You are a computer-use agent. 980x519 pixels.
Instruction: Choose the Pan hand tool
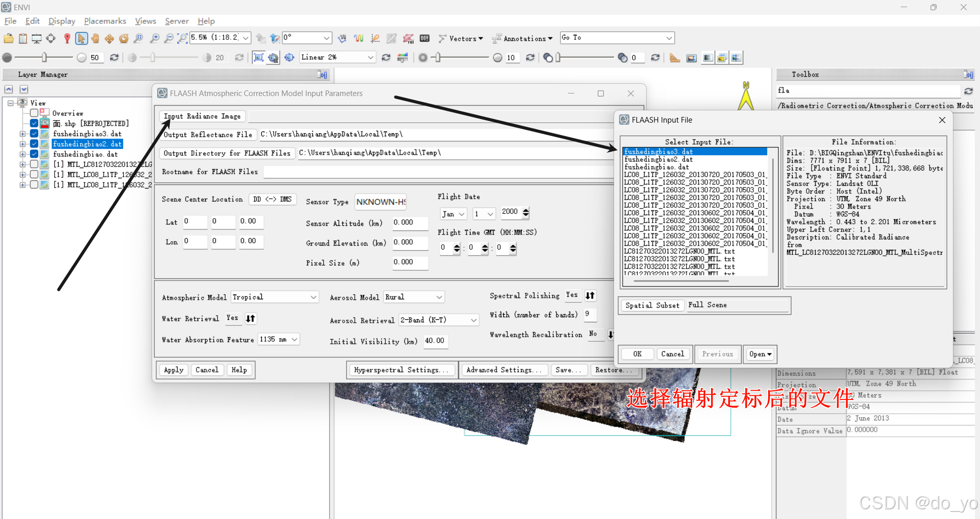(95, 38)
